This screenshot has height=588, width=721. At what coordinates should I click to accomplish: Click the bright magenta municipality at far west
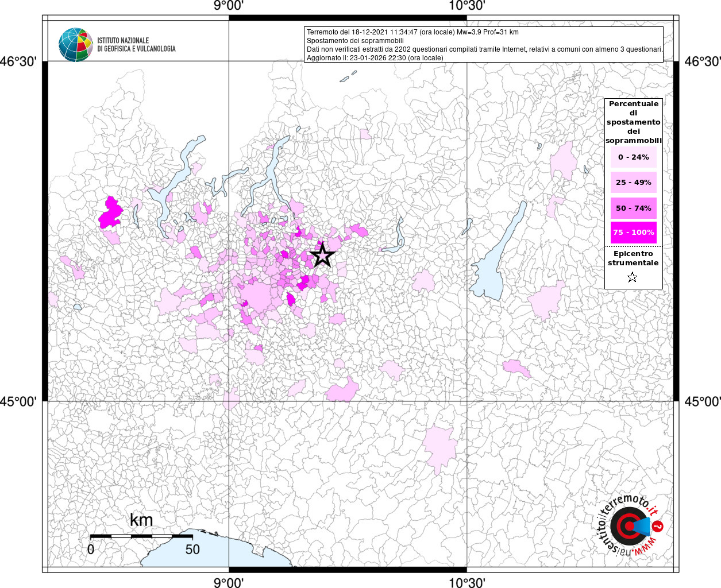pos(110,213)
